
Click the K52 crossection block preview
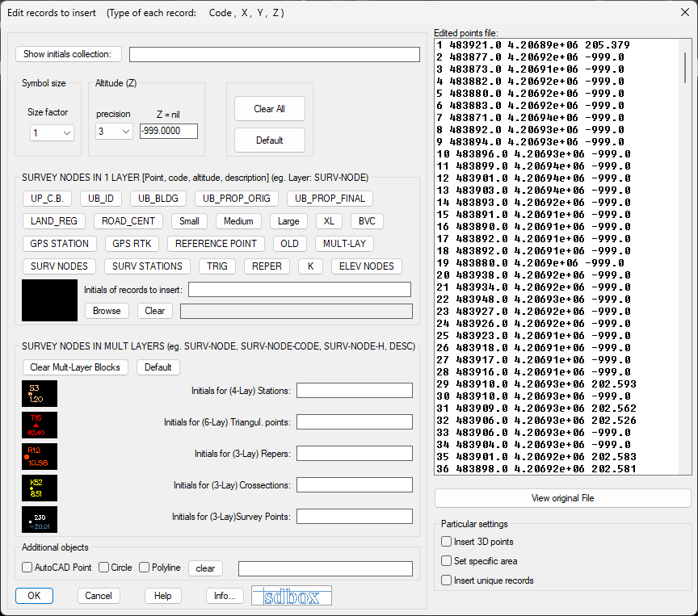pyautogui.click(x=40, y=488)
